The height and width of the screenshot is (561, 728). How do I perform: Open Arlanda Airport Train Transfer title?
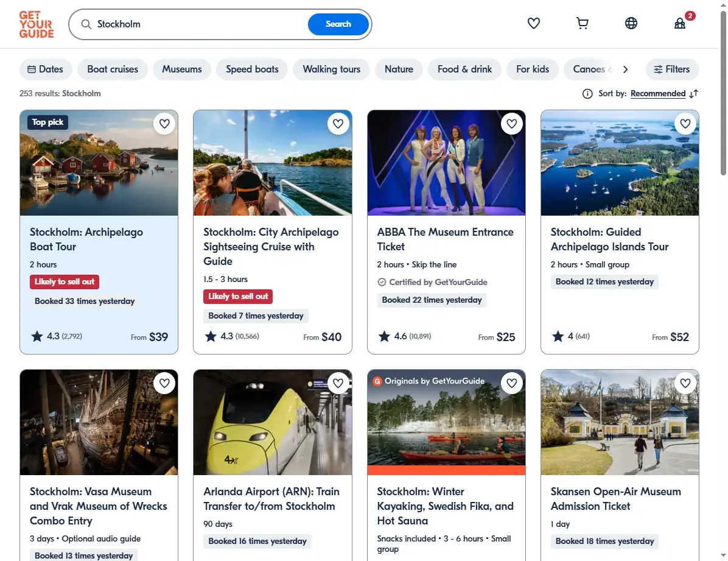271,499
